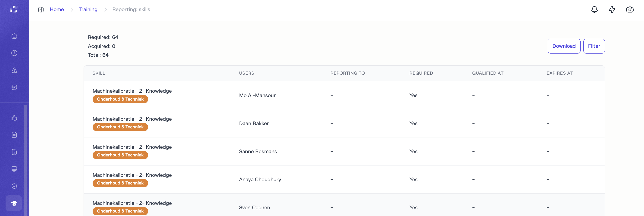Open the warning triangle icon in sidebar
644x216 pixels.
tap(14, 70)
